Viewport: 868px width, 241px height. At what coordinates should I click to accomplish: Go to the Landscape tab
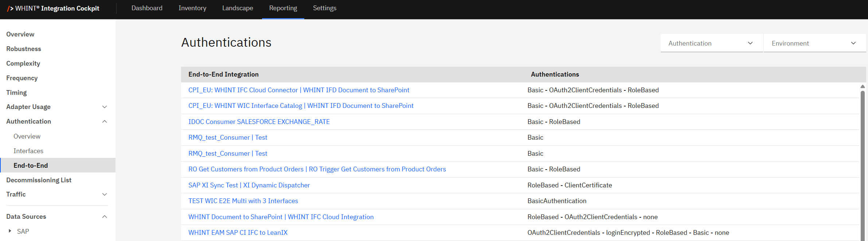click(238, 8)
